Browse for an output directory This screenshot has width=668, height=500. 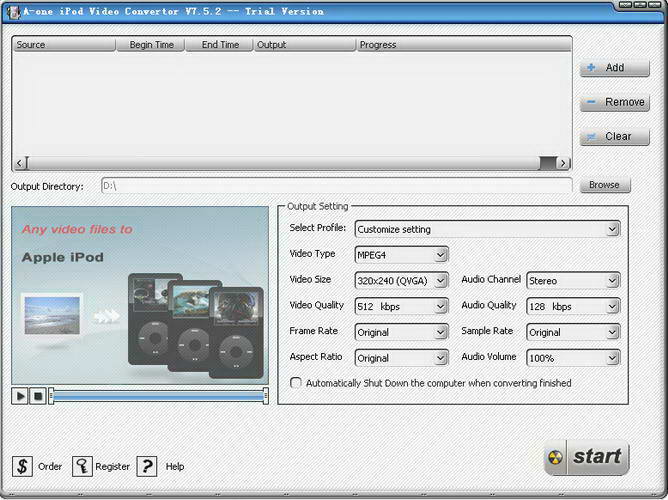click(605, 185)
